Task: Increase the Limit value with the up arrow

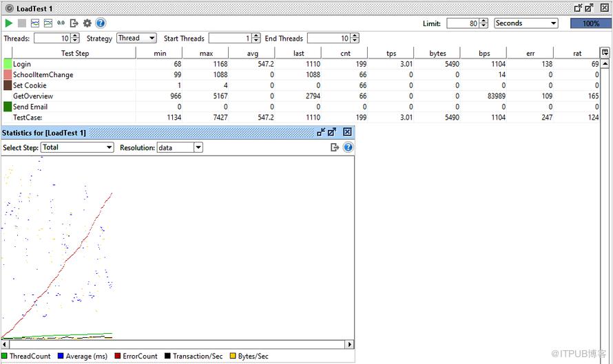Action: [484, 21]
